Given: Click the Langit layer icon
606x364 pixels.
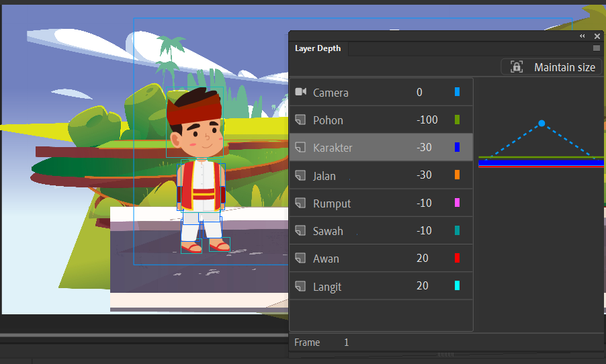Looking at the screenshot, I should pos(300,286).
